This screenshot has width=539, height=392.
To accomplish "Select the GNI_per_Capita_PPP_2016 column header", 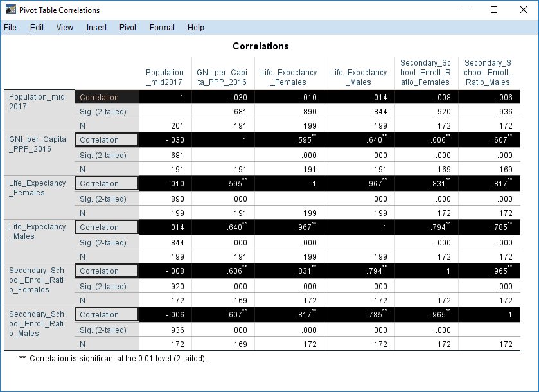I will [x=222, y=77].
